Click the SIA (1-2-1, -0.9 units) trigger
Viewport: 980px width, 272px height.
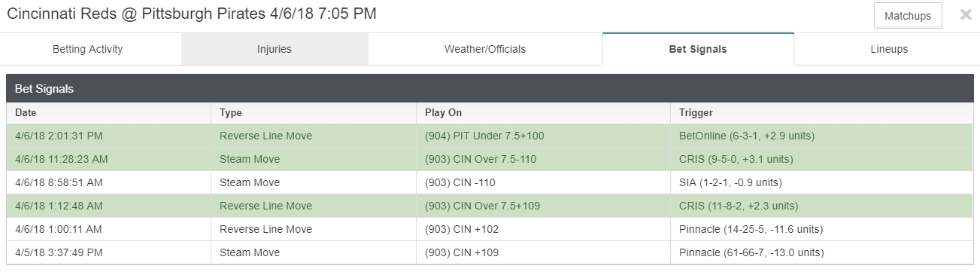730,183
